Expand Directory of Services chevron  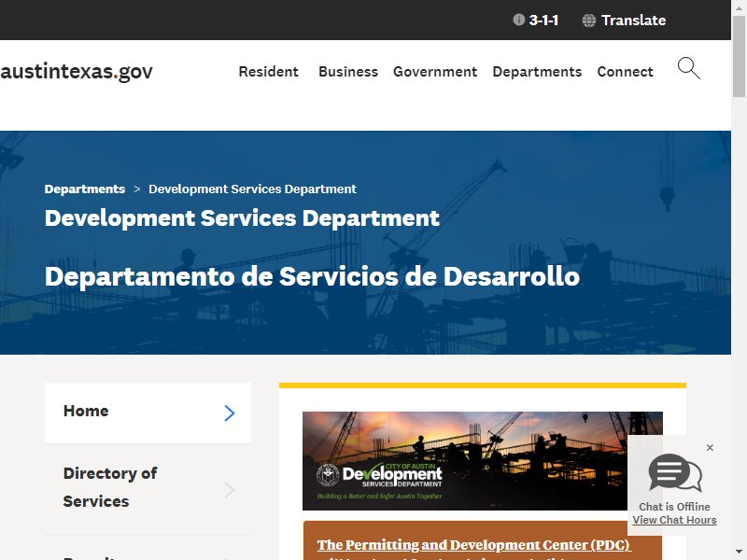[x=230, y=489]
